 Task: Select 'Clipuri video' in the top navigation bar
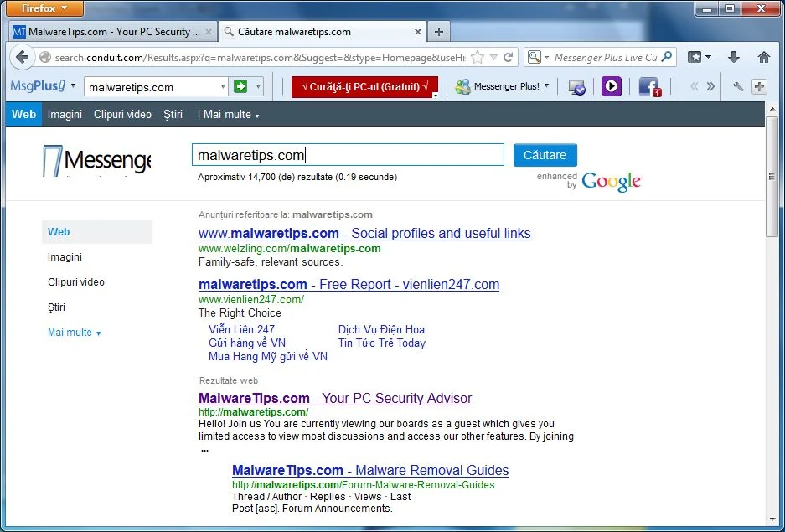click(122, 115)
